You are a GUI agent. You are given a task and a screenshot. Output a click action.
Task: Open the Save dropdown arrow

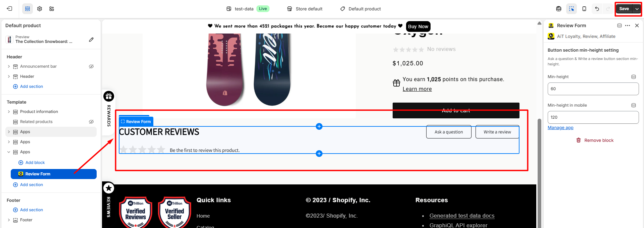(x=637, y=9)
